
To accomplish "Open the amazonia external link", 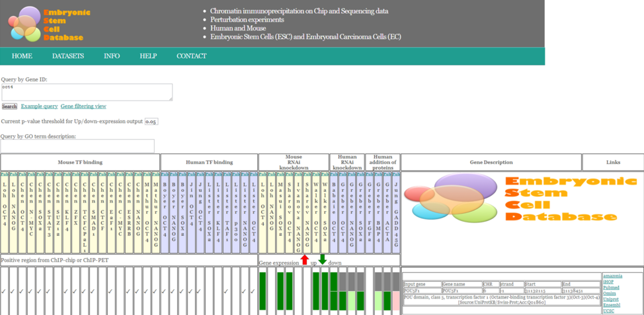I will click(x=613, y=275).
